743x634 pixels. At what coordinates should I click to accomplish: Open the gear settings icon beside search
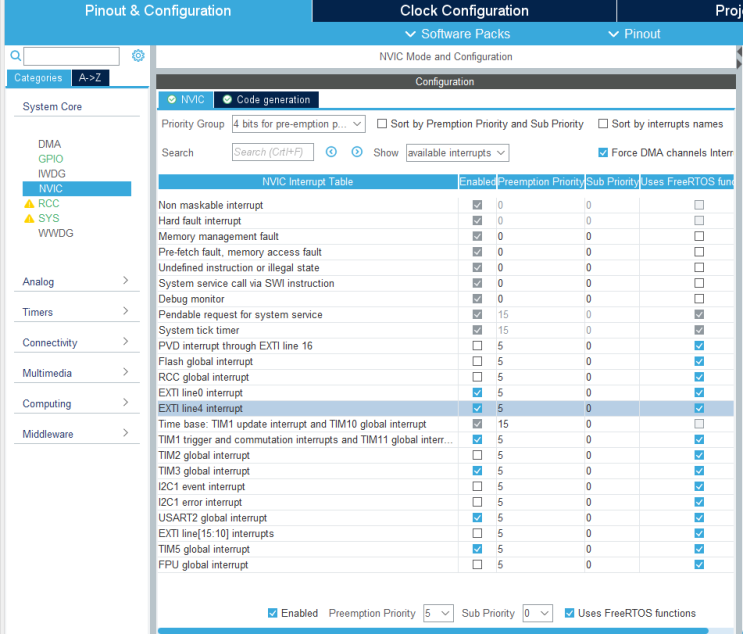pos(138,55)
